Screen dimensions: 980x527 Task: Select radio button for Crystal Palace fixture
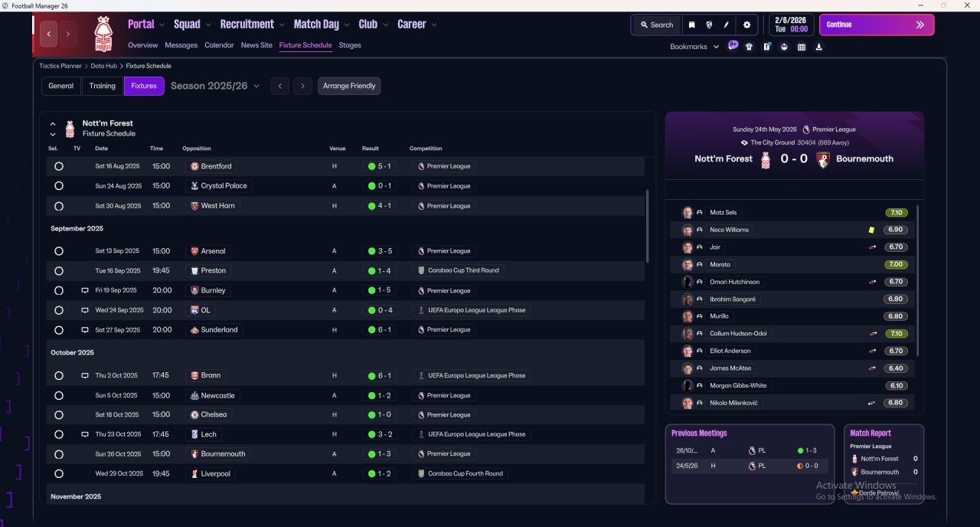[x=59, y=186]
